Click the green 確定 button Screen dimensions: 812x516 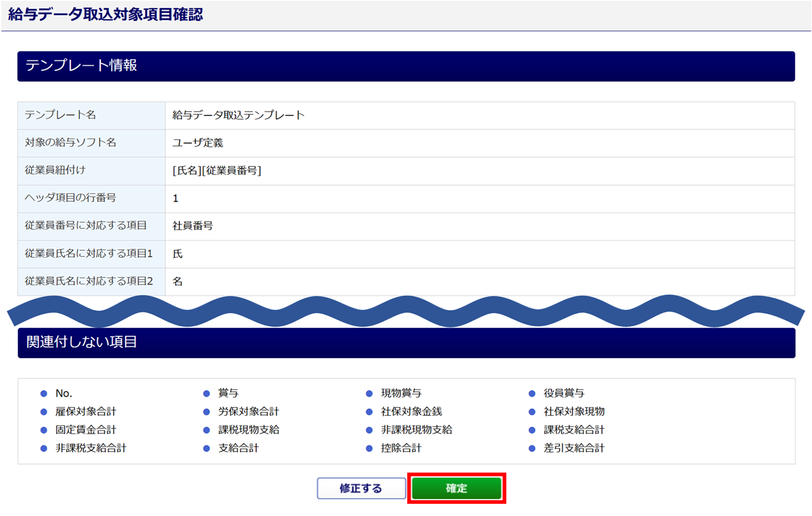(456, 488)
